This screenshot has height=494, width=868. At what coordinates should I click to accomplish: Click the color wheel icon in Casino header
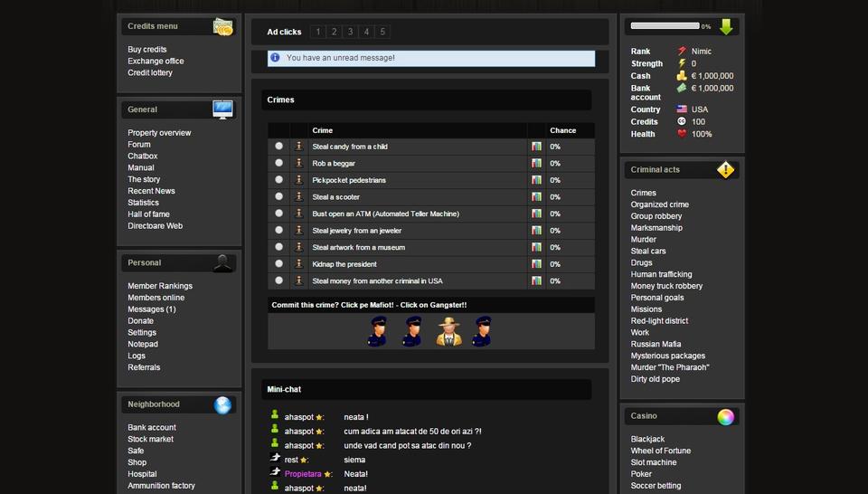point(725,416)
